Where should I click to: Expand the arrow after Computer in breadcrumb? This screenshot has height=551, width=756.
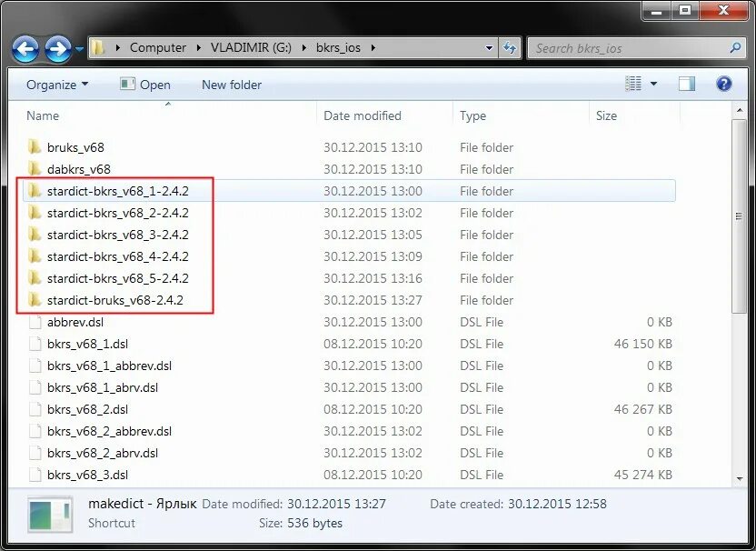(x=199, y=48)
